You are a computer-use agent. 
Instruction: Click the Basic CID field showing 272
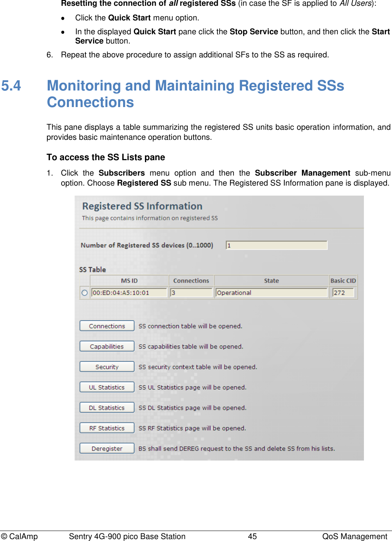click(x=343, y=293)
